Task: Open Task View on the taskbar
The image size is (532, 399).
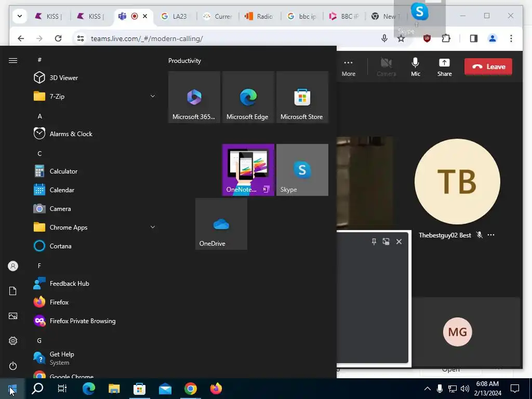Action: click(x=62, y=389)
